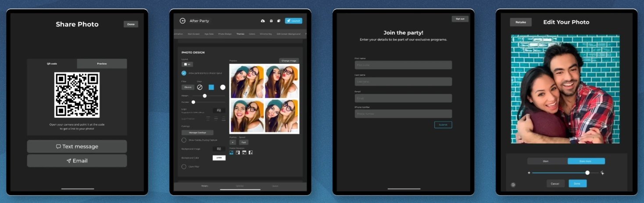Click the reset icon in Edit Your Photo
The height and width of the screenshot is (203, 644).
point(513,185)
